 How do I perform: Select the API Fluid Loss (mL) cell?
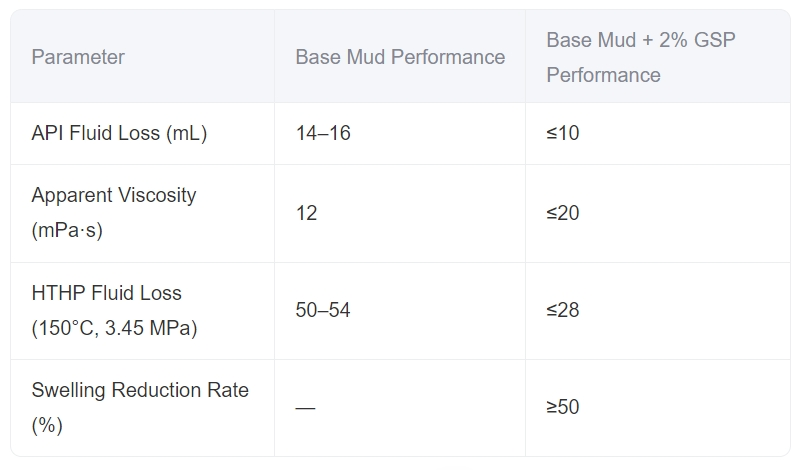click(x=119, y=133)
